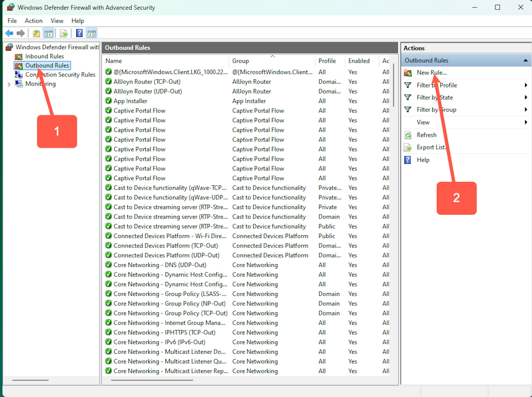Viewport: 532px width, 397px height.
Task: Open the Filter by Profile submenu
Action: pyautogui.click(x=437, y=85)
